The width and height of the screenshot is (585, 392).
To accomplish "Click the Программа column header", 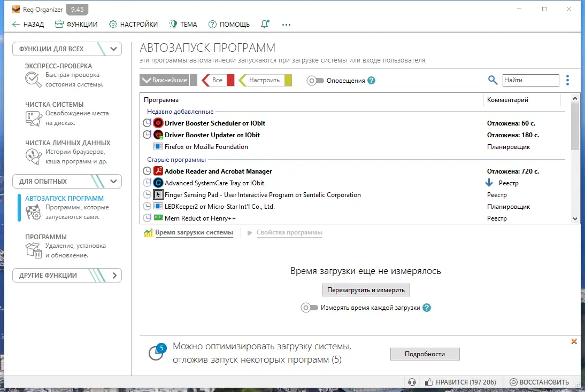I will tap(312, 100).
